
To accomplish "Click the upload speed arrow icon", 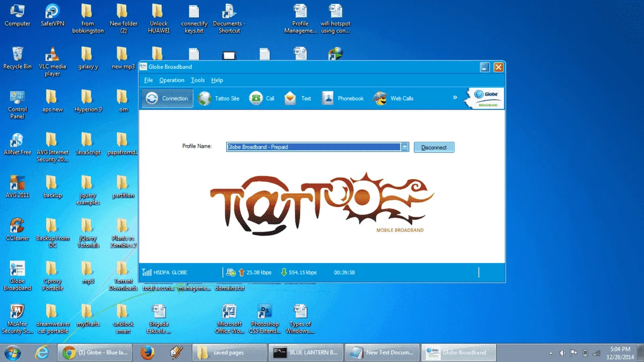I will (241, 272).
